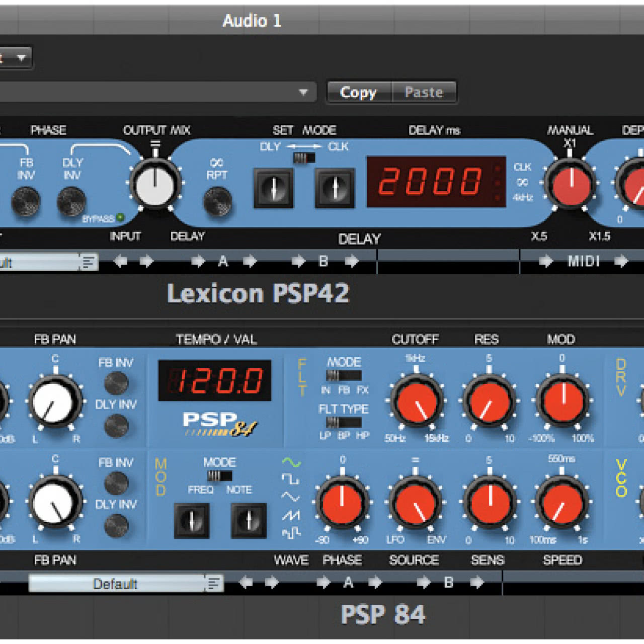Toggle the DLY/CLK set mode switch

[303, 158]
